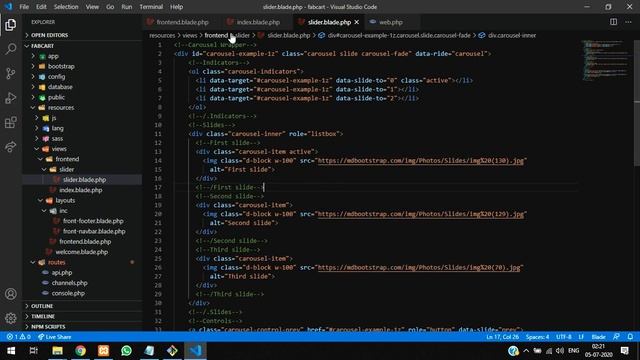The height and width of the screenshot is (360, 640).
Task: Expand the TIMELINE panel
Action: (82, 316)
